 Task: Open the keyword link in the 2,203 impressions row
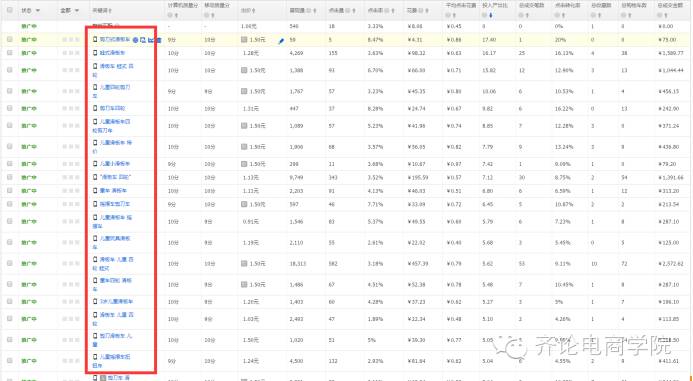point(113,191)
